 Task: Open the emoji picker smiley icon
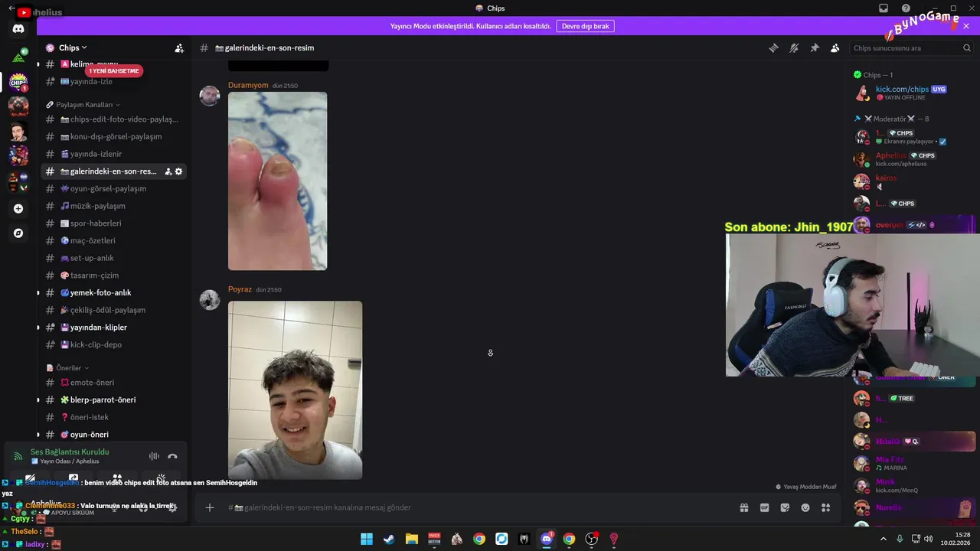pos(805,507)
